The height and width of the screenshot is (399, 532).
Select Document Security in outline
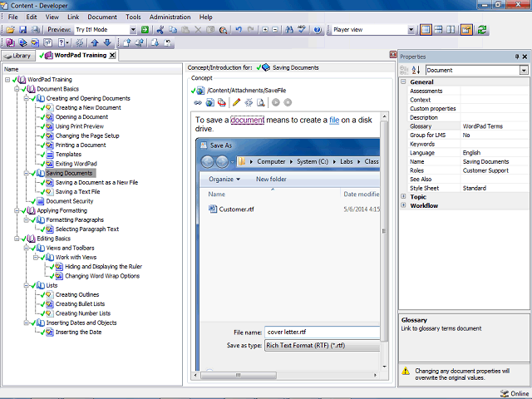(x=70, y=201)
